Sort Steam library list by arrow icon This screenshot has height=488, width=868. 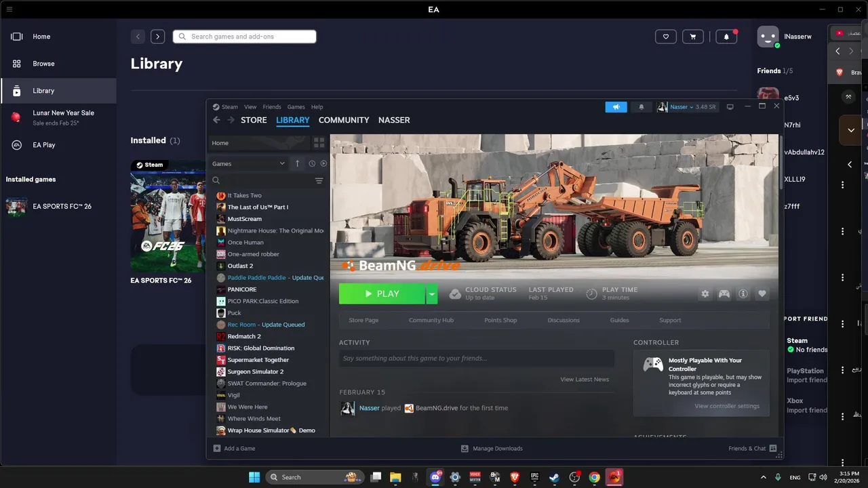297,163
